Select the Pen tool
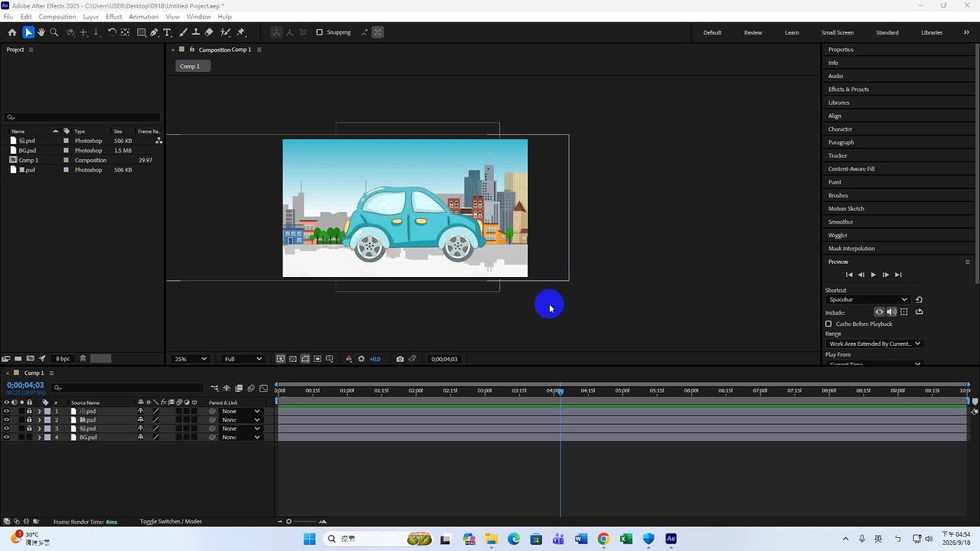Screen dimensions: 980x551 154,32
